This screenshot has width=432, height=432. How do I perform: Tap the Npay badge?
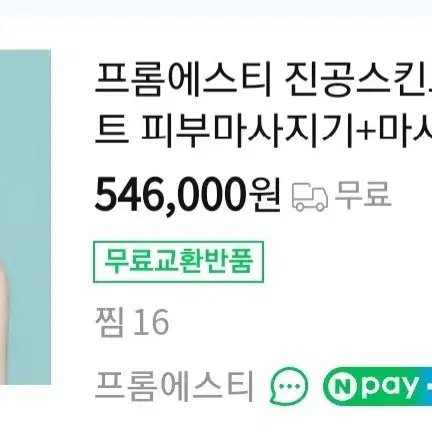(377, 386)
